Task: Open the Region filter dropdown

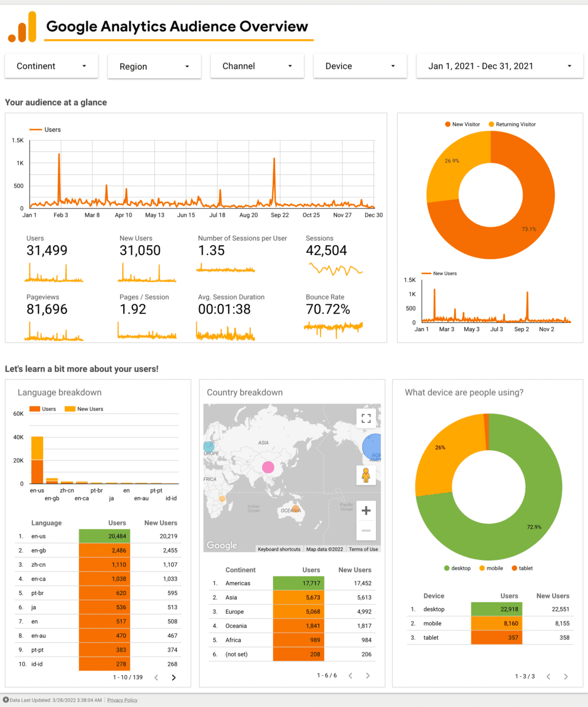Action: coord(154,67)
